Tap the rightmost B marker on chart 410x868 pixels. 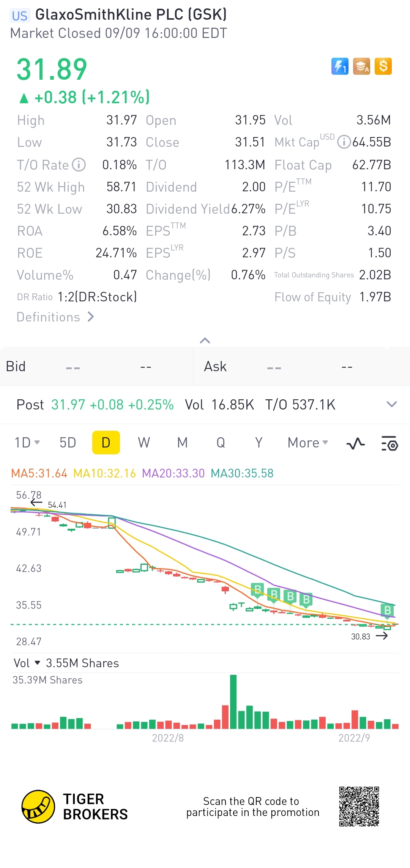point(388,610)
